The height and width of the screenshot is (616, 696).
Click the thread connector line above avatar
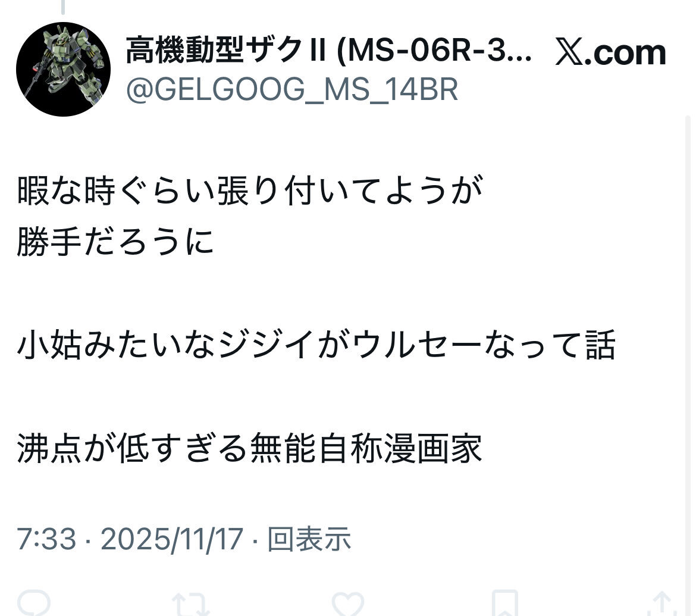(x=63, y=6)
